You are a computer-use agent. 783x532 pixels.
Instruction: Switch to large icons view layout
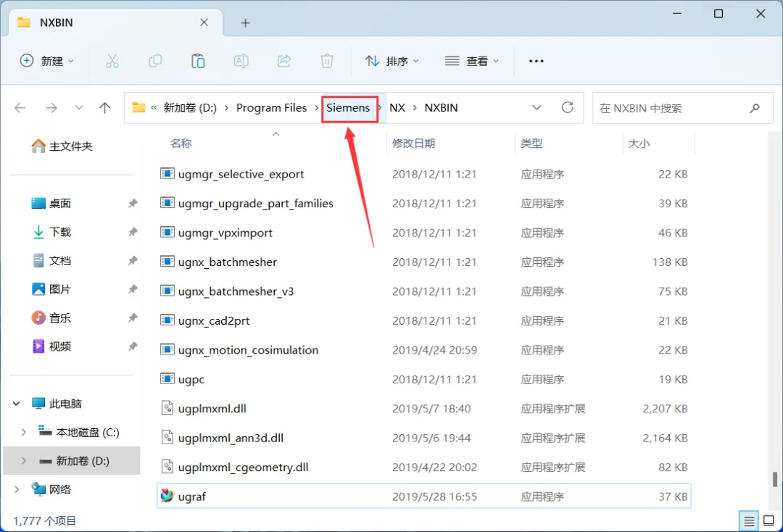coord(769,521)
